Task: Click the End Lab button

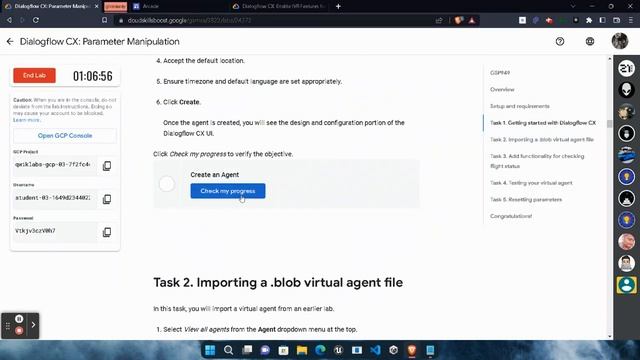Action: (x=34, y=76)
